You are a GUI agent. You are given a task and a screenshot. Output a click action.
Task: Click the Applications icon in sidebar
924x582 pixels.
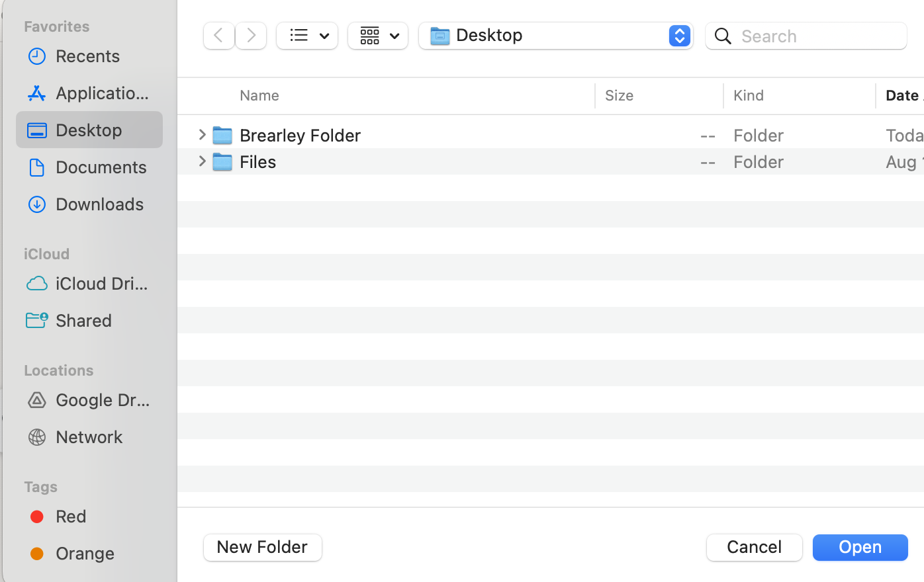[37, 93]
